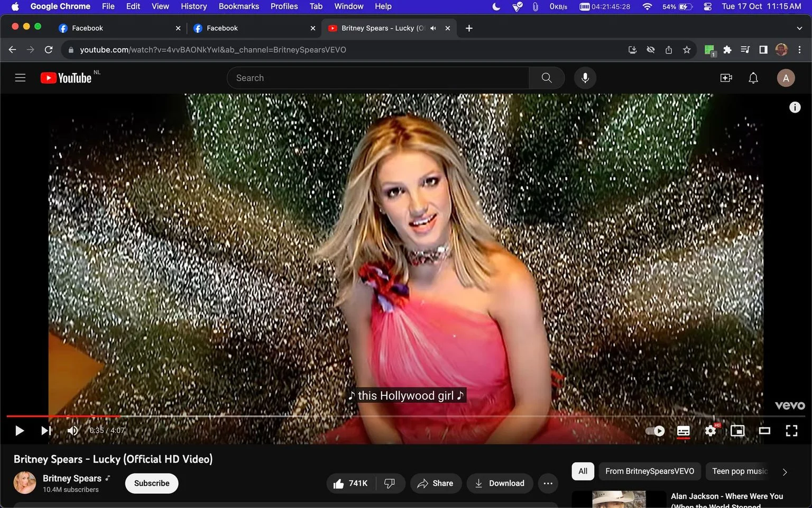
Task: Click the address bar URL
Action: point(213,50)
